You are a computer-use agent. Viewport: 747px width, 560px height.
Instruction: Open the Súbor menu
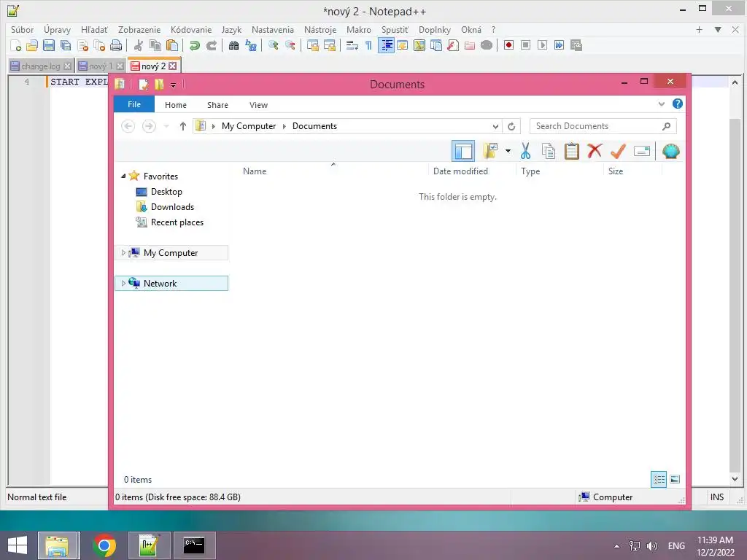[23, 29]
